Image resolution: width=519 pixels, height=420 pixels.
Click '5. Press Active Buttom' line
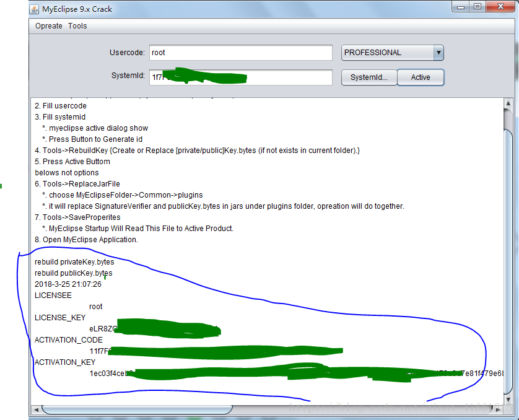[72, 162]
